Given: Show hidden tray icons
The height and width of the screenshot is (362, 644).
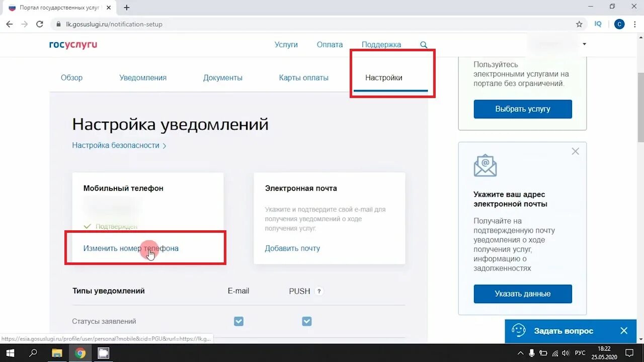Looking at the screenshot, I should pyautogui.click(x=520, y=353).
